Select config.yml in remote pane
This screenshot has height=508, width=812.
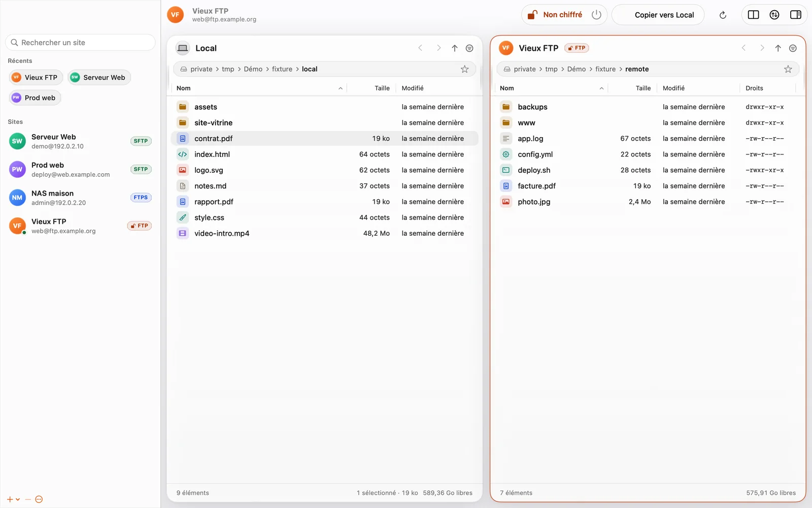coord(648,154)
